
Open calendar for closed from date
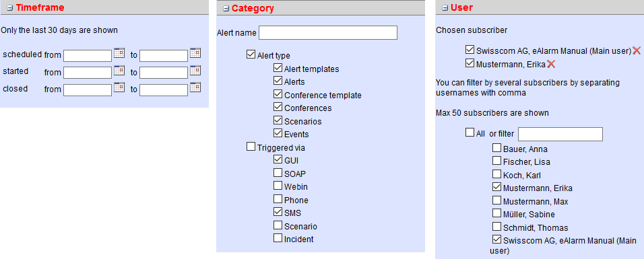[119, 87]
